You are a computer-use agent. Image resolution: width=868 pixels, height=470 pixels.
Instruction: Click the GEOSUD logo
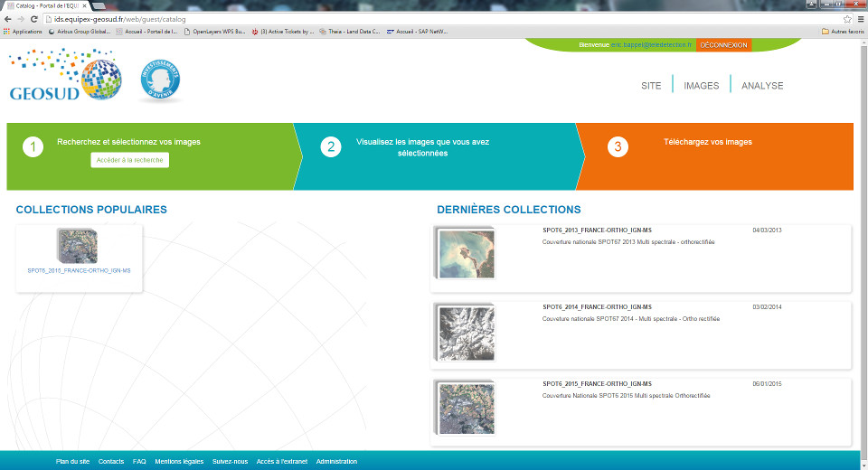click(x=63, y=76)
